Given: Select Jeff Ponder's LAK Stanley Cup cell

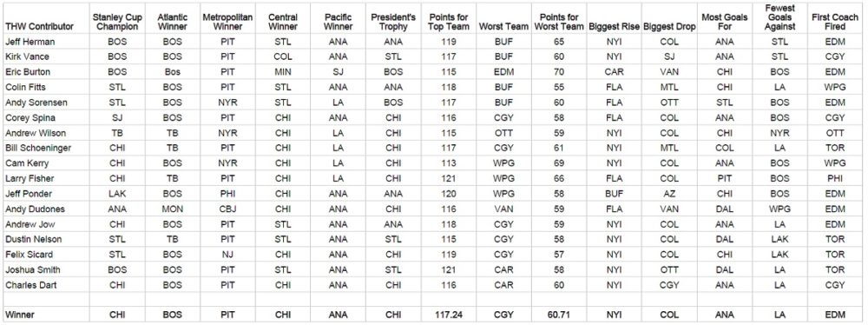Looking at the screenshot, I should coord(117,194).
